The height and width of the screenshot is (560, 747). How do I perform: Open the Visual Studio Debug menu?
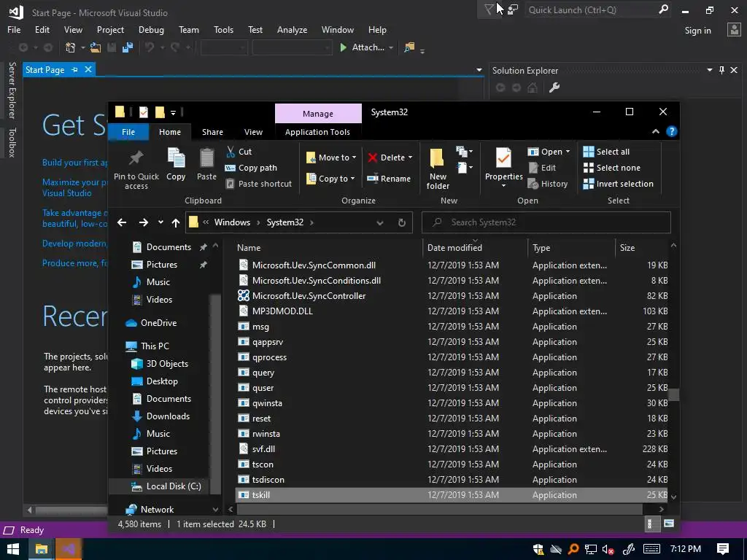(x=151, y=29)
